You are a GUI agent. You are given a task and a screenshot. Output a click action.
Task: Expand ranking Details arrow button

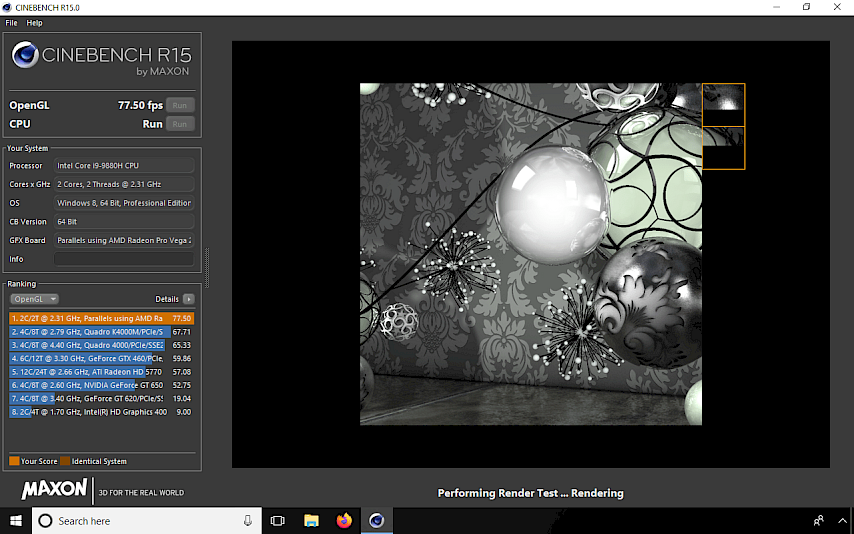pyautogui.click(x=188, y=299)
